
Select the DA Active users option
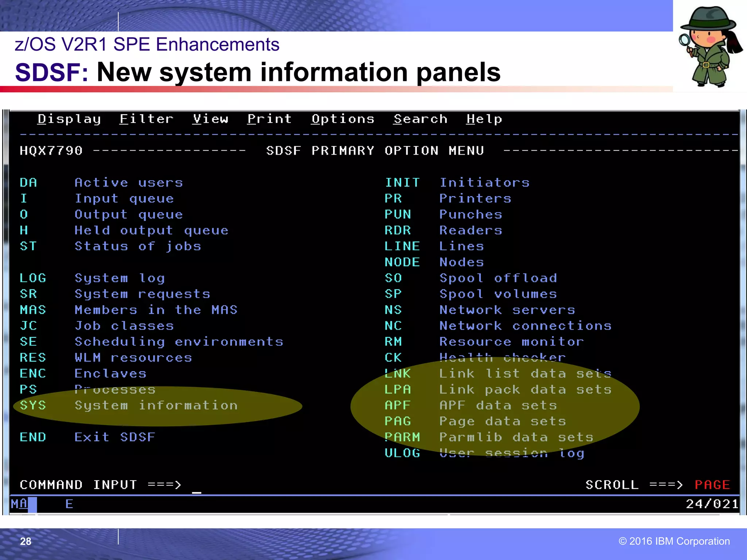click(101, 182)
